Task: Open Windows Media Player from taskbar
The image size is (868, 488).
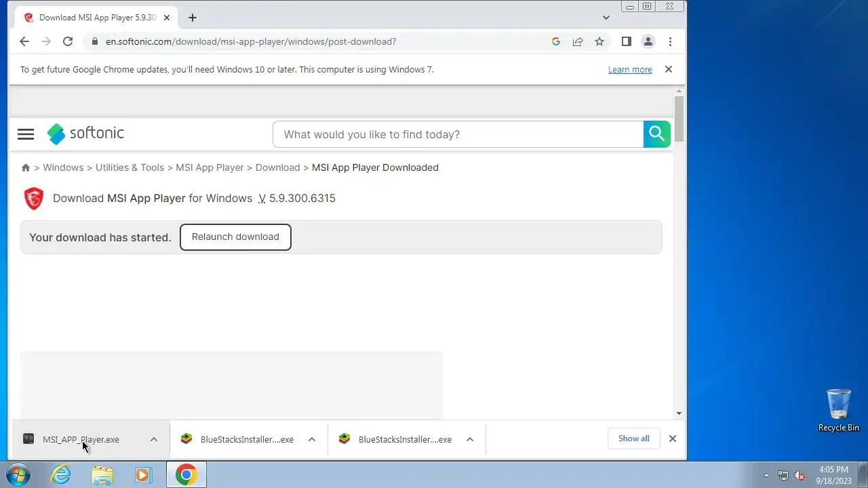Action: pyautogui.click(x=143, y=474)
